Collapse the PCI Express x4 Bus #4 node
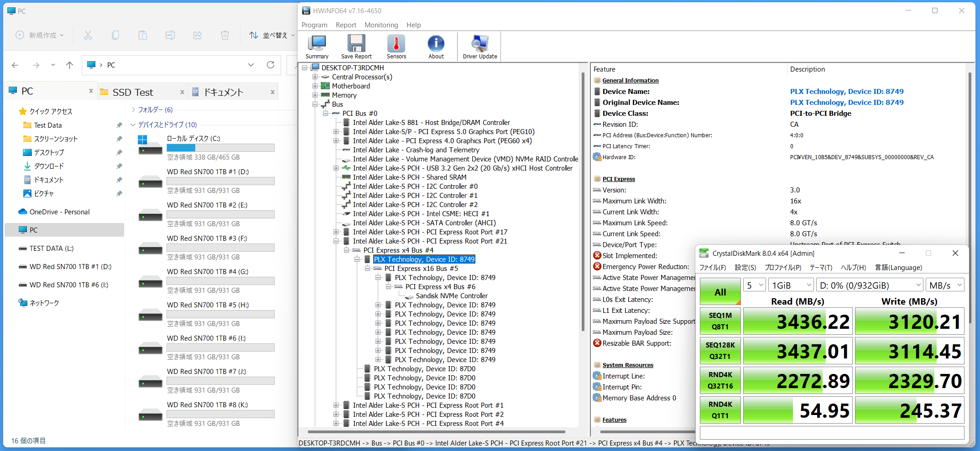Image resolution: width=980 pixels, height=451 pixels. tap(347, 250)
